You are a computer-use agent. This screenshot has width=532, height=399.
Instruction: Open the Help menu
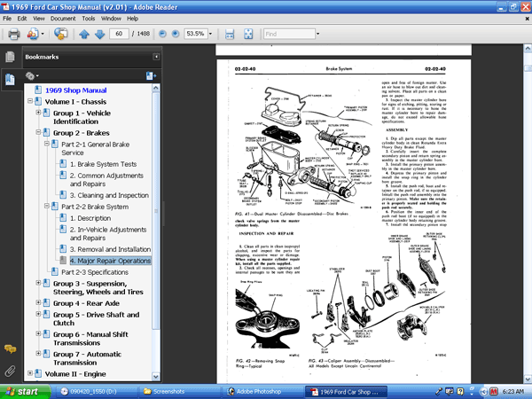point(132,19)
